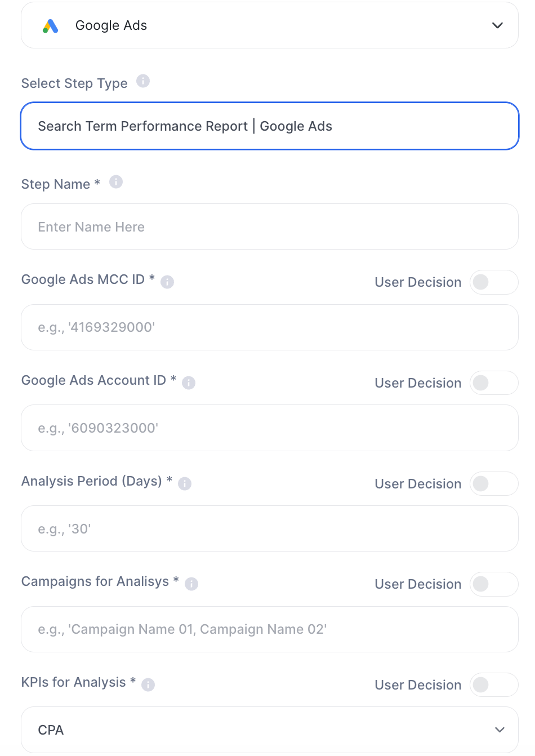Open info icon beside Select Step Type
The image size is (535, 756).
tap(143, 81)
